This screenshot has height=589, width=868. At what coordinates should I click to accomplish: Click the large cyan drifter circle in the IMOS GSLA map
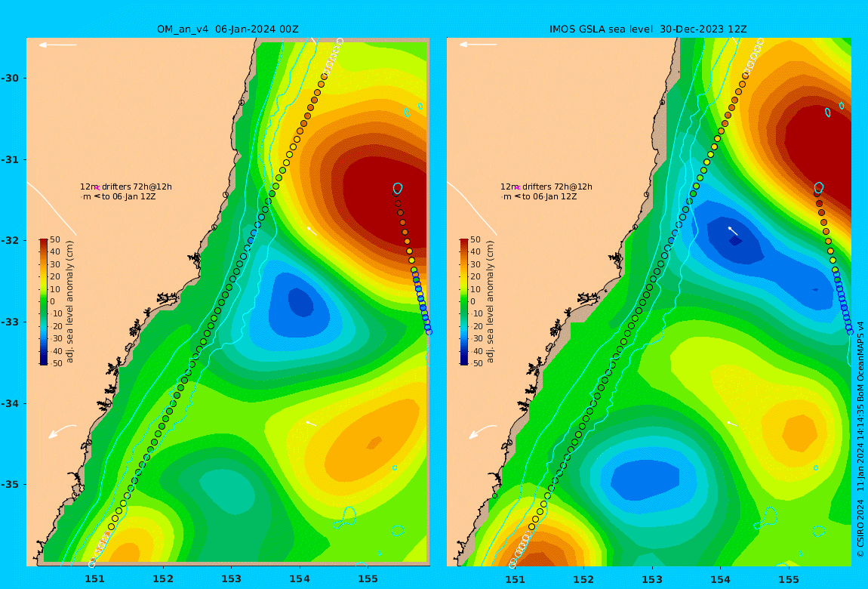pyautogui.click(x=819, y=188)
